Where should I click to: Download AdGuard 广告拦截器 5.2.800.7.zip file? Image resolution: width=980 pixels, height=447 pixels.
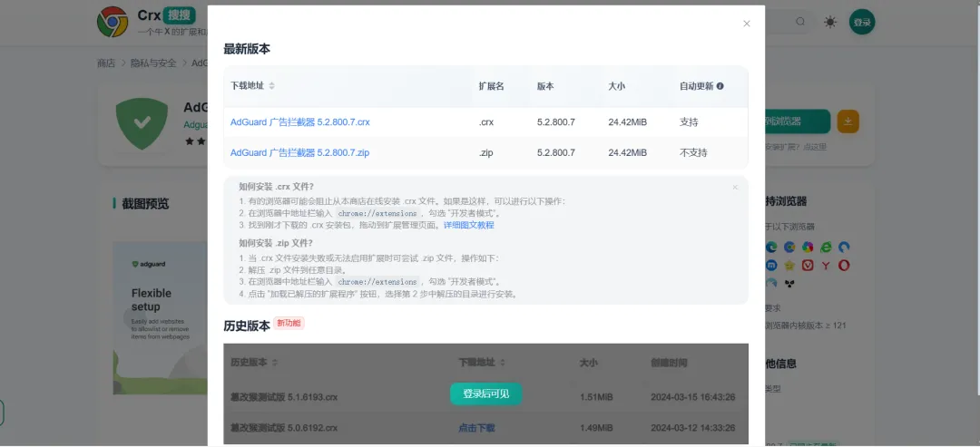pyautogui.click(x=300, y=152)
